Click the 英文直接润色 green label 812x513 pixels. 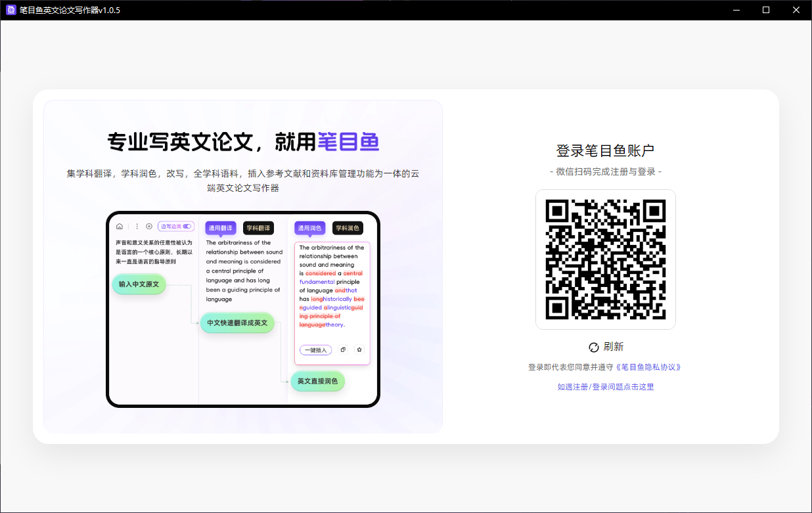pyautogui.click(x=317, y=381)
